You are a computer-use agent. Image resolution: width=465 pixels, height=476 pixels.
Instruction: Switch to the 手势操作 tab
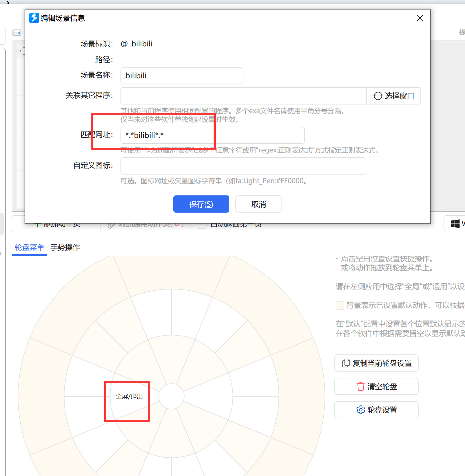[x=65, y=247]
